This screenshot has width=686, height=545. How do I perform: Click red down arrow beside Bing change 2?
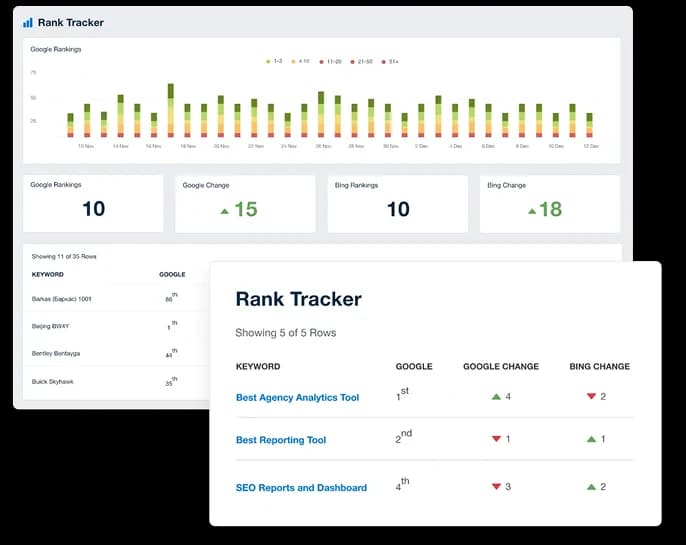[591, 396]
